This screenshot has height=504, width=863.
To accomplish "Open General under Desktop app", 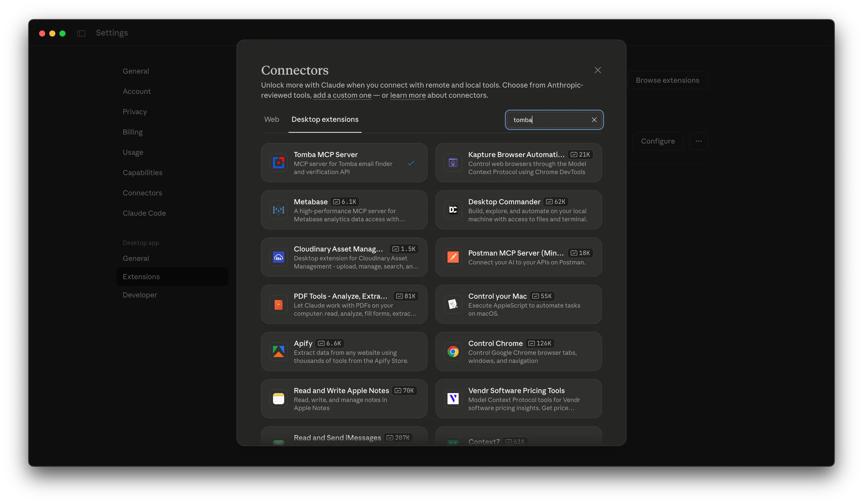I will point(136,259).
